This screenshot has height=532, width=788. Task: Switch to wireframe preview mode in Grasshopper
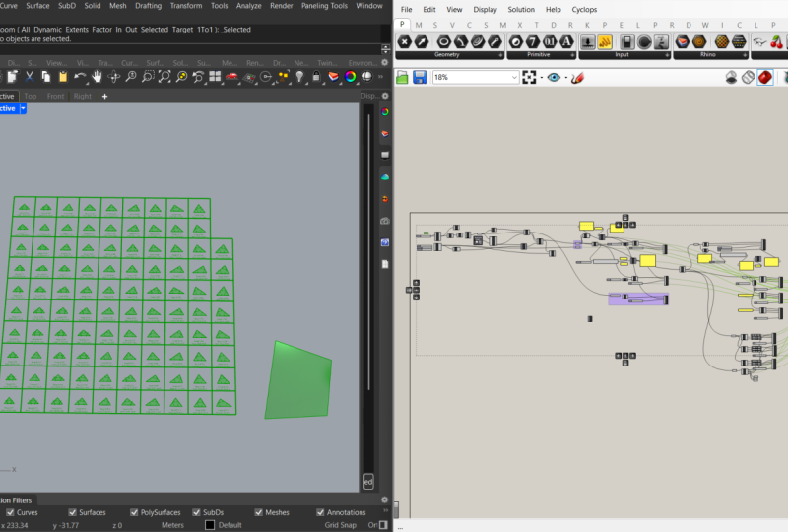coord(748,78)
